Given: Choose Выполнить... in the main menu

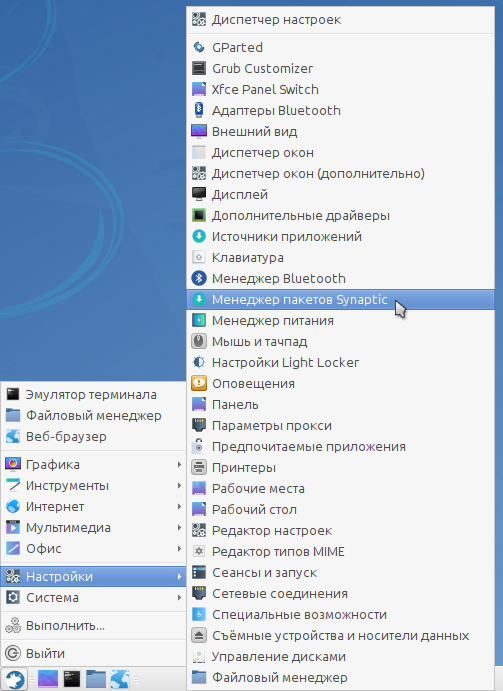Looking at the screenshot, I should [93, 626].
